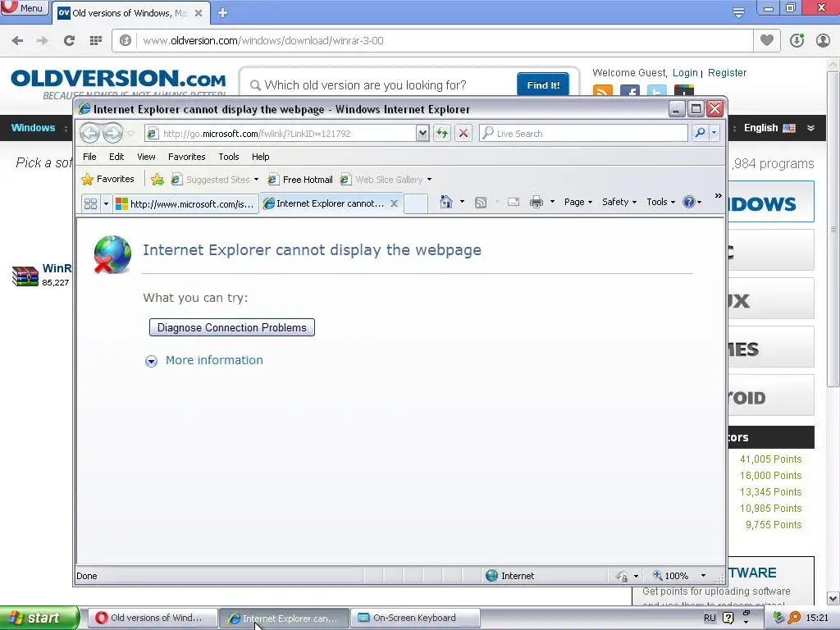Click the IE Print icon

[536, 202]
